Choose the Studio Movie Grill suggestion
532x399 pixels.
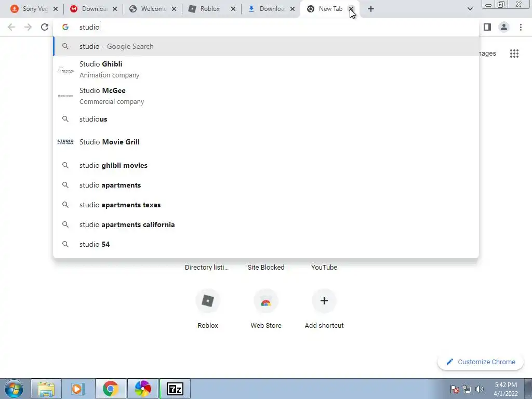click(x=266, y=142)
